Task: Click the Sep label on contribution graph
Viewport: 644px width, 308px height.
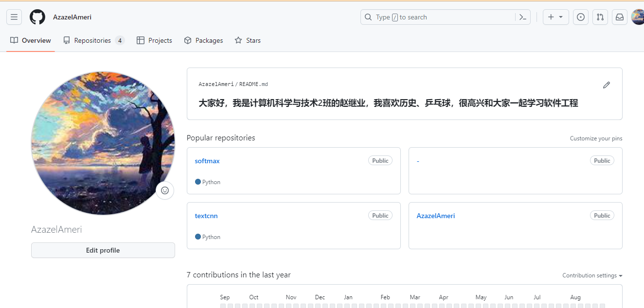Action: [x=225, y=297]
